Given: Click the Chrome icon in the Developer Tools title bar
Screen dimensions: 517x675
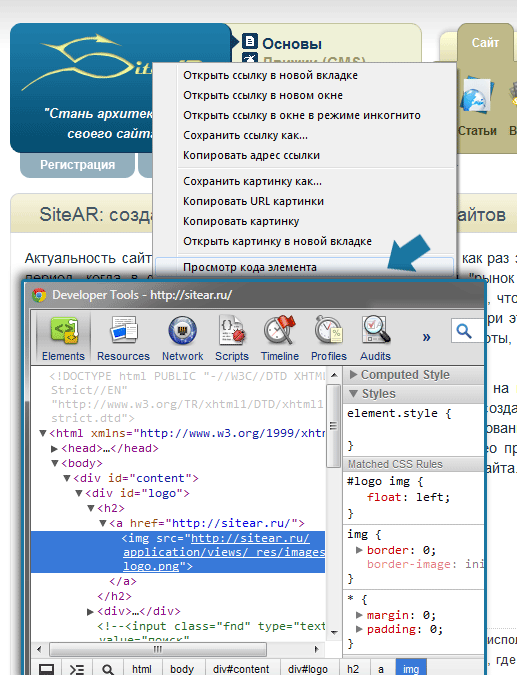Looking at the screenshot, I should click(x=39, y=295).
